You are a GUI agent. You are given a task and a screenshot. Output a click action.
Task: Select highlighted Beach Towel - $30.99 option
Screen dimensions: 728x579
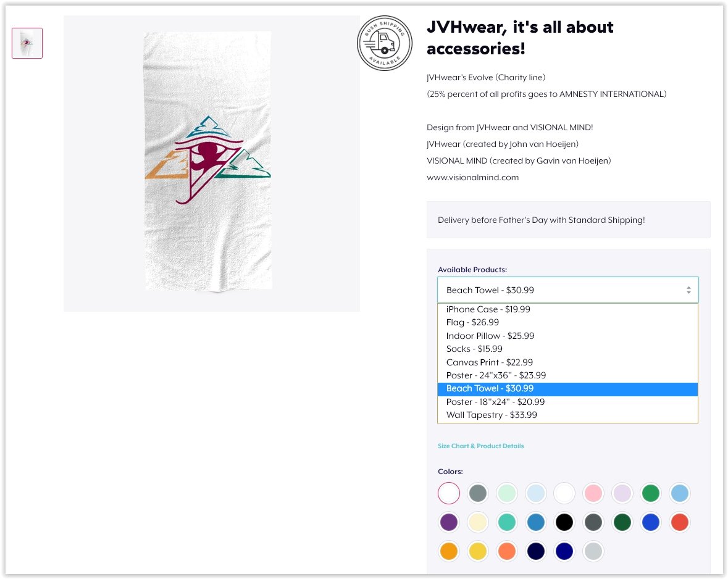pyautogui.click(x=568, y=389)
